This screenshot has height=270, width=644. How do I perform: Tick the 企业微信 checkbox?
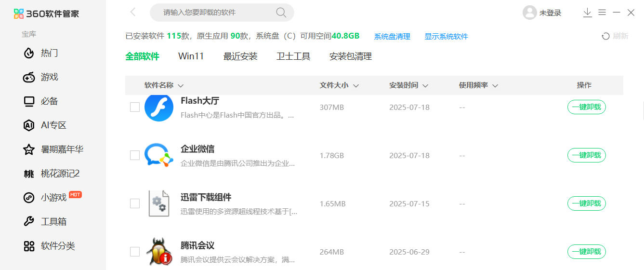click(x=135, y=155)
